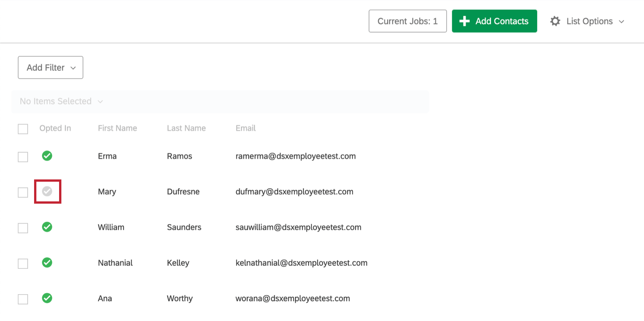Tick the select-all checkbox in header row
644x321 pixels.
tap(23, 129)
